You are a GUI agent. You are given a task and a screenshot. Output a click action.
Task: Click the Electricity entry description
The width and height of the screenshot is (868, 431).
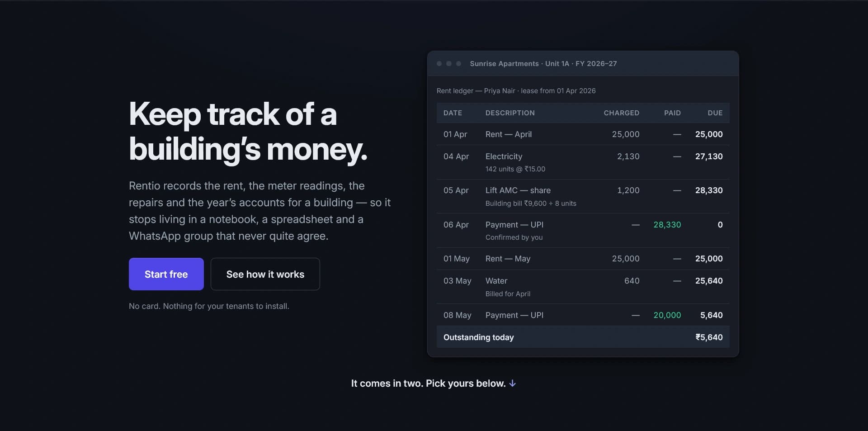(504, 156)
